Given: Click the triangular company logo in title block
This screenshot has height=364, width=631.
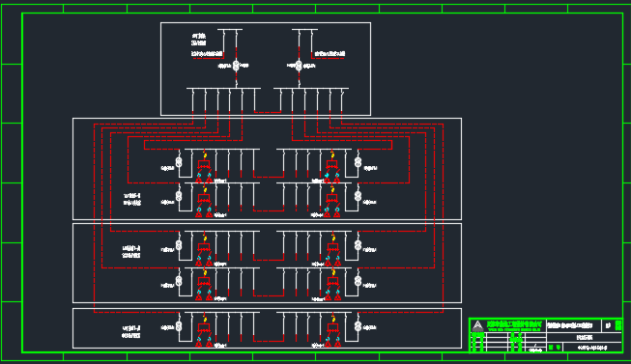Looking at the screenshot, I should point(477,325).
